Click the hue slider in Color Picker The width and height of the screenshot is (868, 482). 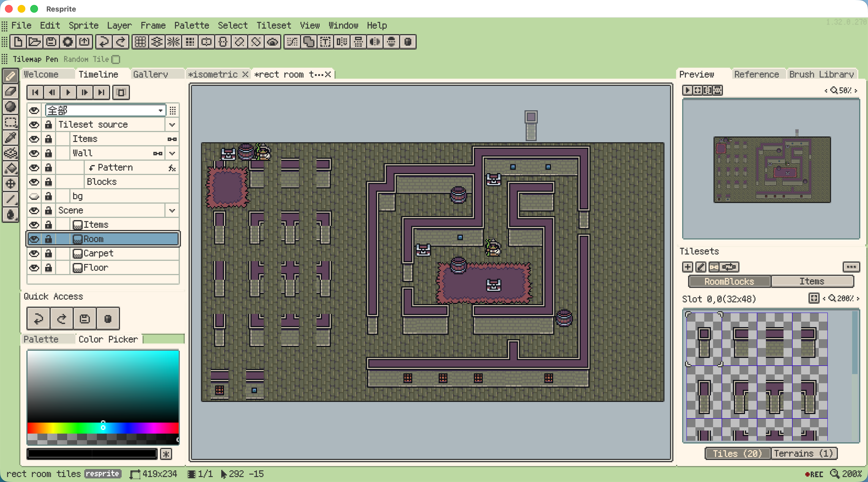click(x=103, y=428)
